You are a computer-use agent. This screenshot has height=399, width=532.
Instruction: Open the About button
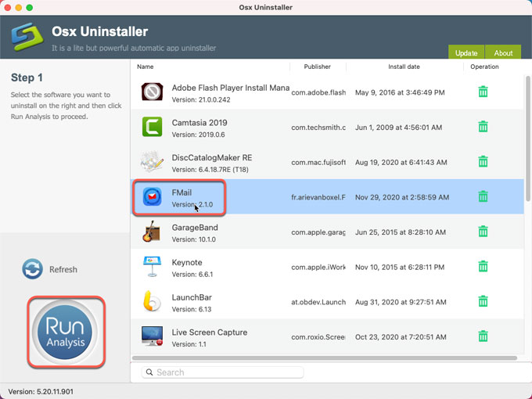click(503, 52)
